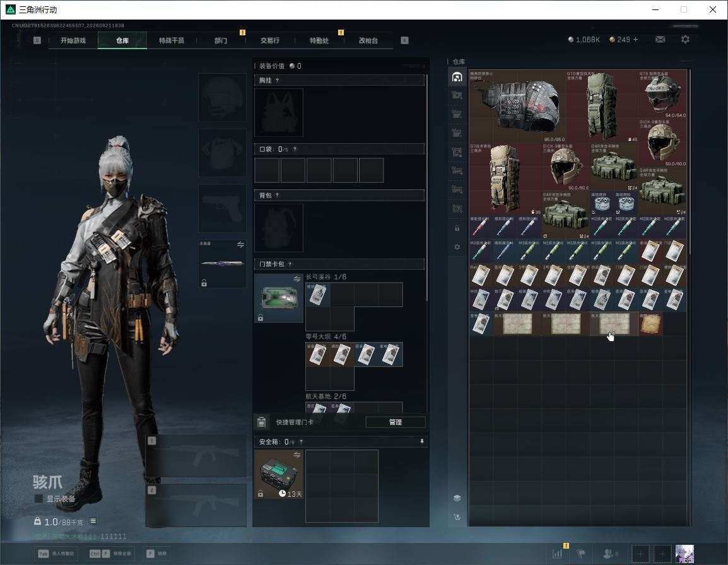Open the 开始游戏 tab

pos(73,40)
